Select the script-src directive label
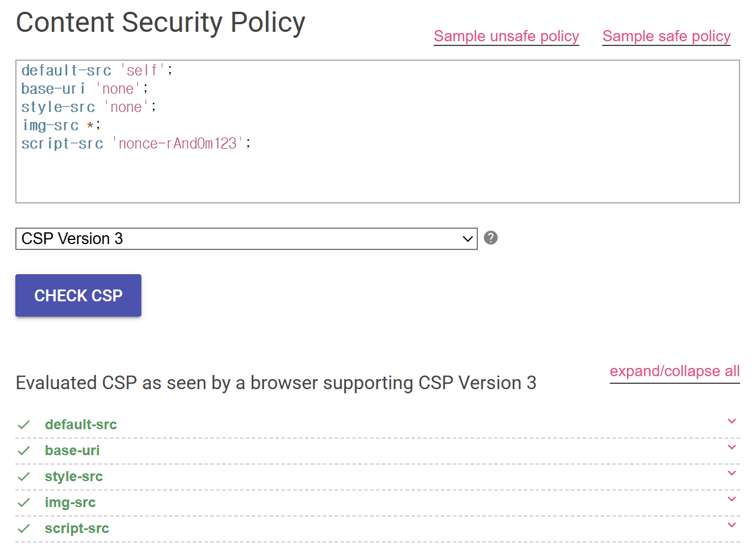This screenshot has height=556, width=756. pyautogui.click(x=77, y=528)
